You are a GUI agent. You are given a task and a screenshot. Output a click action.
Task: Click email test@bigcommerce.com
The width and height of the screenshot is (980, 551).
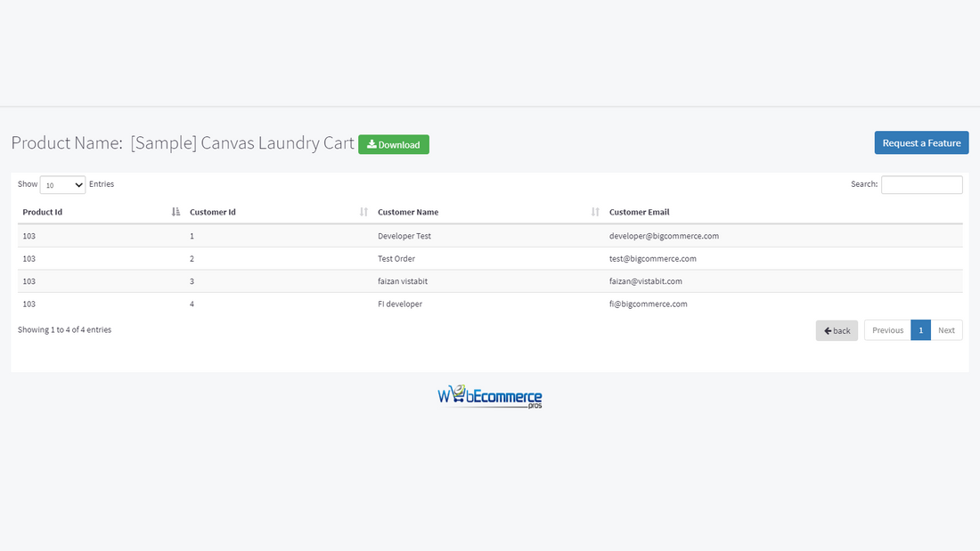coord(652,259)
